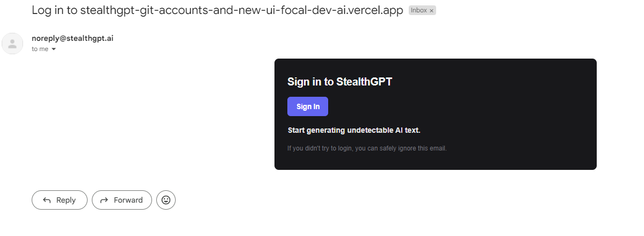Viewport: 644px width, 236px height.
Task: Click the word "Reply" in its button
Action: [x=66, y=200]
